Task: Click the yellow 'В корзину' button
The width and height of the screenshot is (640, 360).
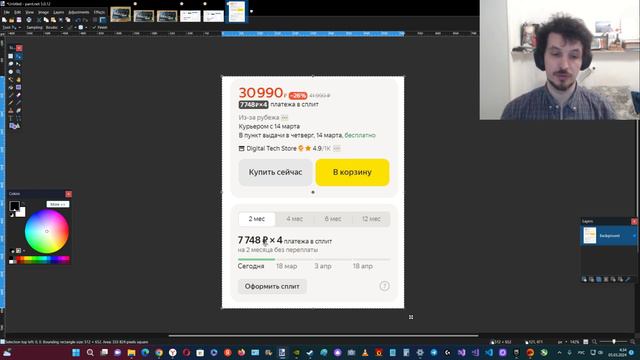Action: pos(352,172)
